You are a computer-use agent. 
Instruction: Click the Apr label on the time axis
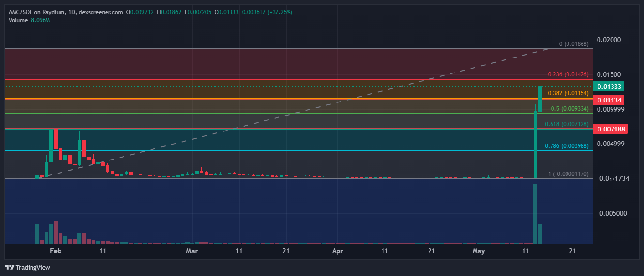tap(338, 251)
